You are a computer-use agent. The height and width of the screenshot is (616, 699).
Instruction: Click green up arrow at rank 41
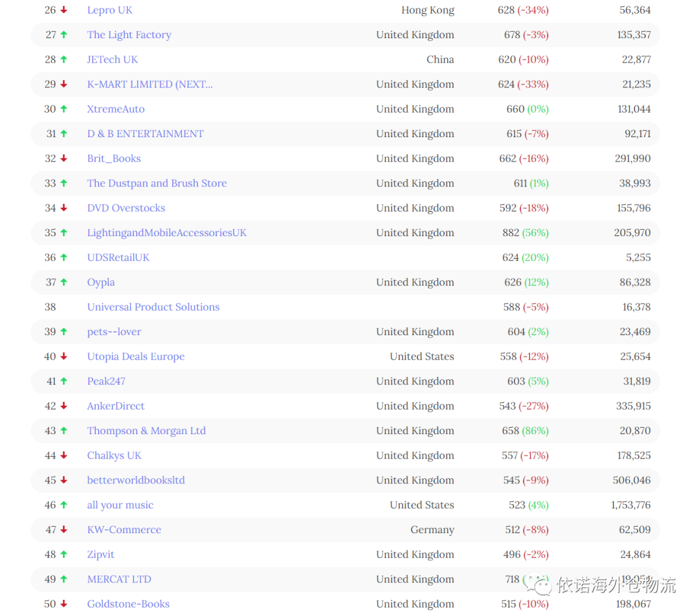pyautogui.click(x=63, y=380)
